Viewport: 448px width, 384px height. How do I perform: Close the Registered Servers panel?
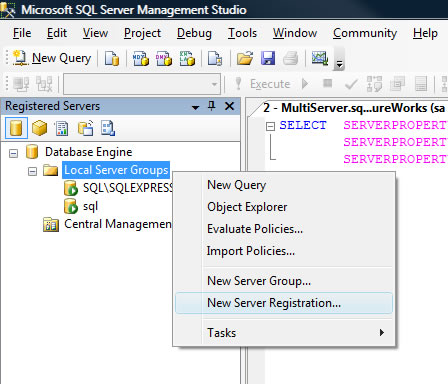point(229,106)
